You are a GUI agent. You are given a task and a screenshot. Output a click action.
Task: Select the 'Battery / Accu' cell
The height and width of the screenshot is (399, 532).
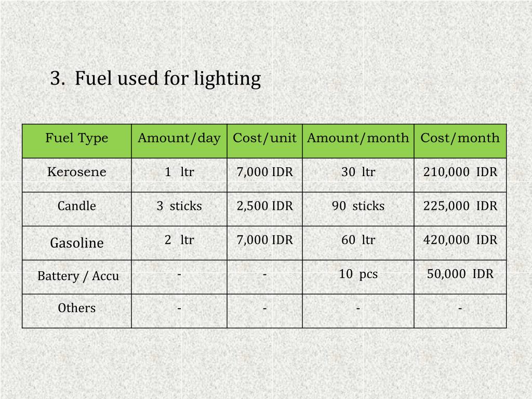pos(77,277)
